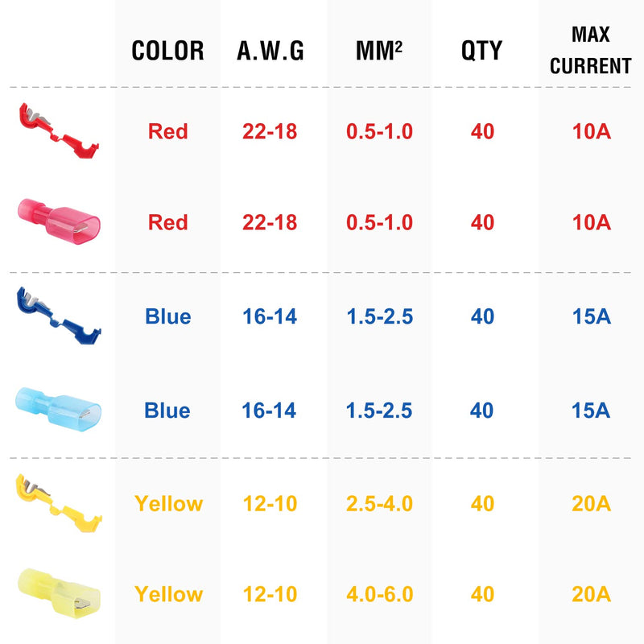Click the first 16-14 A.W.G value
Image resolution: width=644 pixels, height=644 pixels.
click(270, 316)
